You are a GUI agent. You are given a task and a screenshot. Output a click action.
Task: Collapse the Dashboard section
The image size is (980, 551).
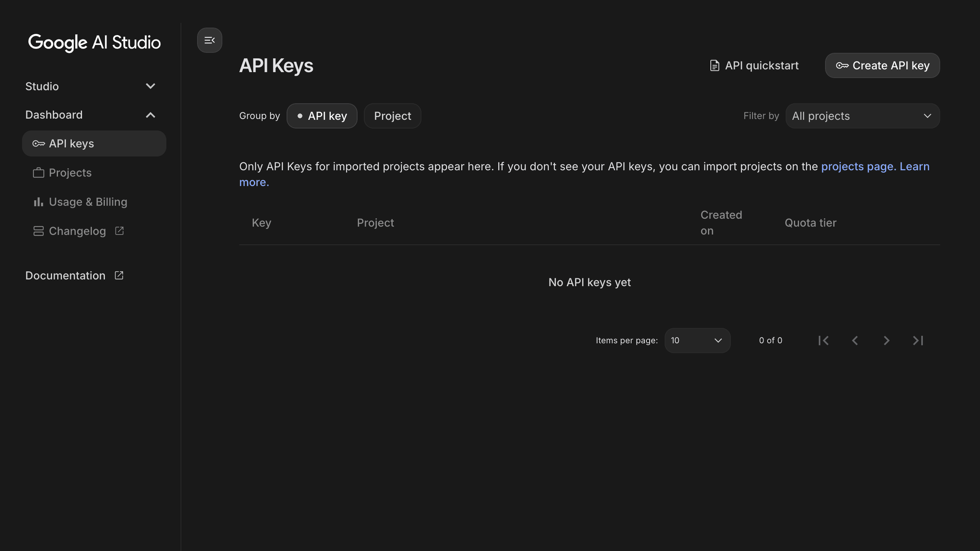pos(150,115)
